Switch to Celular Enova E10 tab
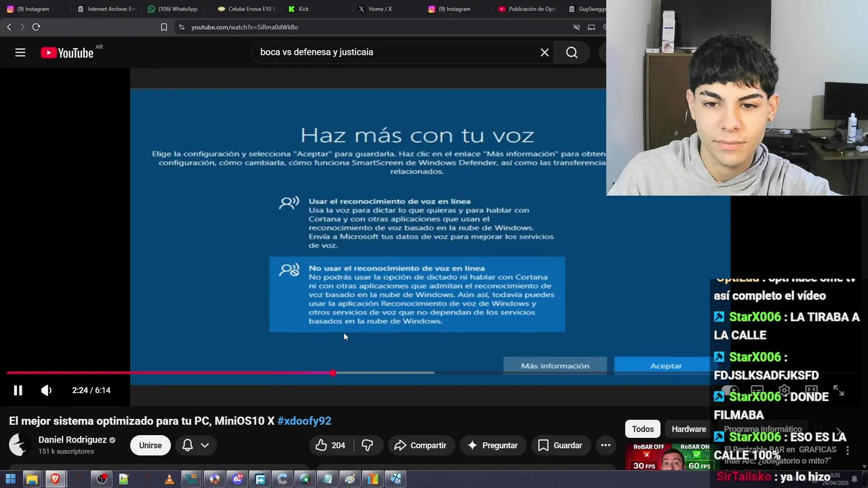This screenshot has width=868, height=488. click(247, 9)
